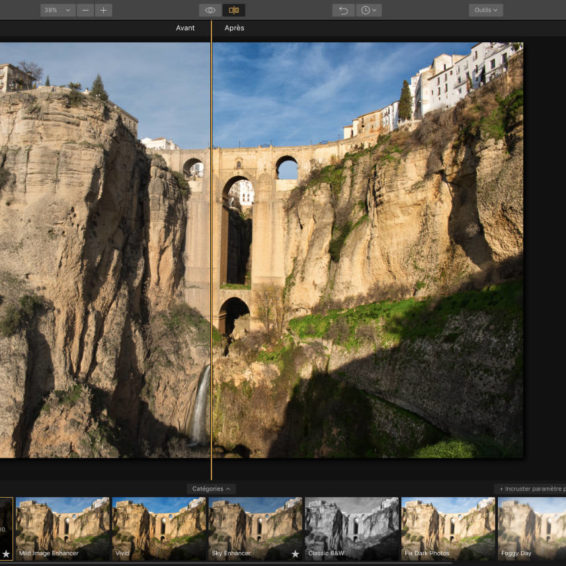The width and height of the screenshot is (566, 566).
Task: Collapse the Catégories preset menu
Action: pos(211,489)
